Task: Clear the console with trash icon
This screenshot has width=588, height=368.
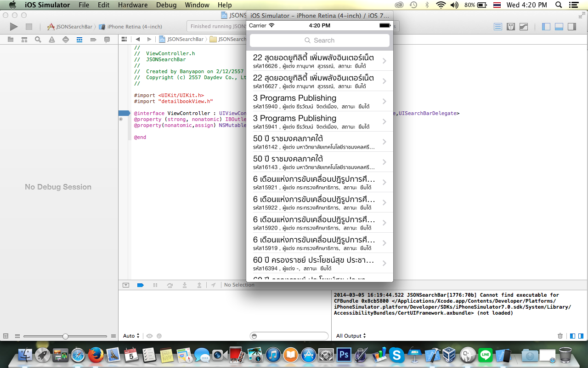Action: pyautogui.click(x=560, y=336)
